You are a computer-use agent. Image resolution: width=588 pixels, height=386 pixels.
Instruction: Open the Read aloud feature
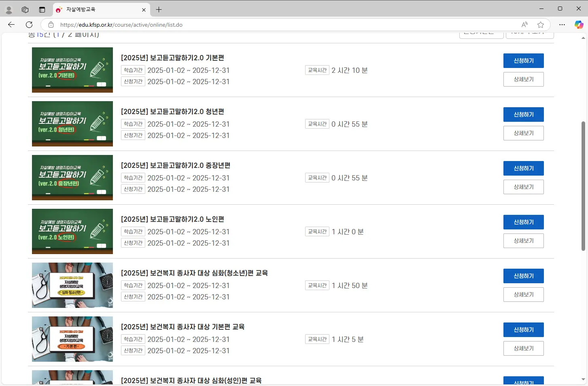click(524, 25)
